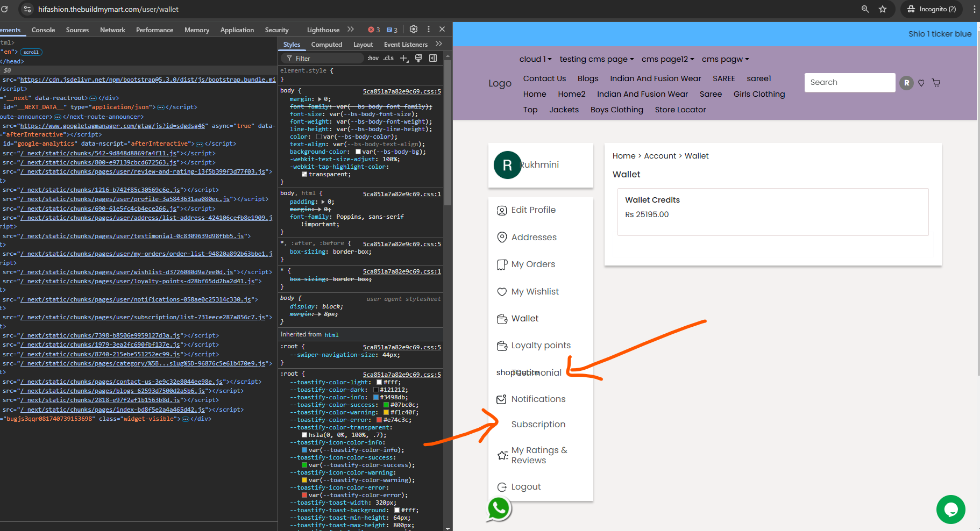This screenshot has height=531, width=980.
Task: Focus the Styles Filter input field
Action: click(x=323, y=58)
